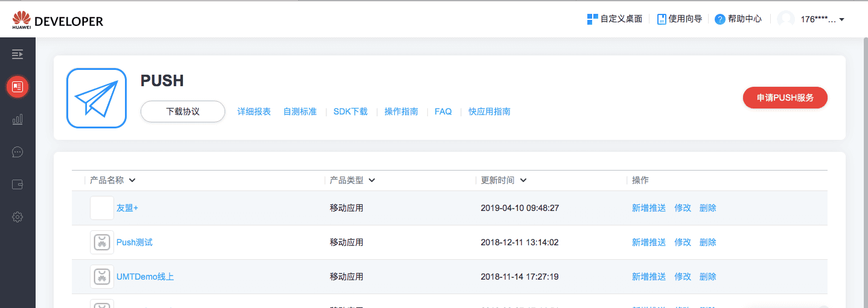
Task: Expand the sidebar menu toggle icon
Action: pyautogui.click(x=18, y=54)
